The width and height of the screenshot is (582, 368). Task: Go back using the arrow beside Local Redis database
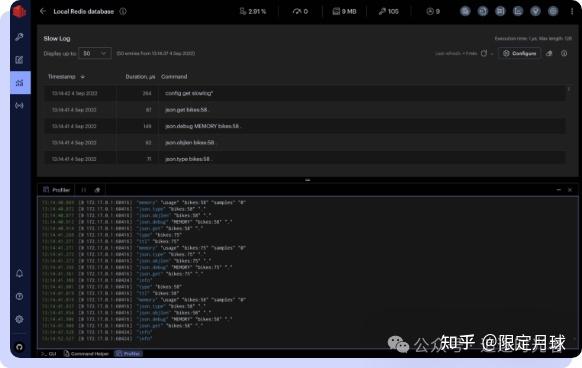tap(43, 11)
